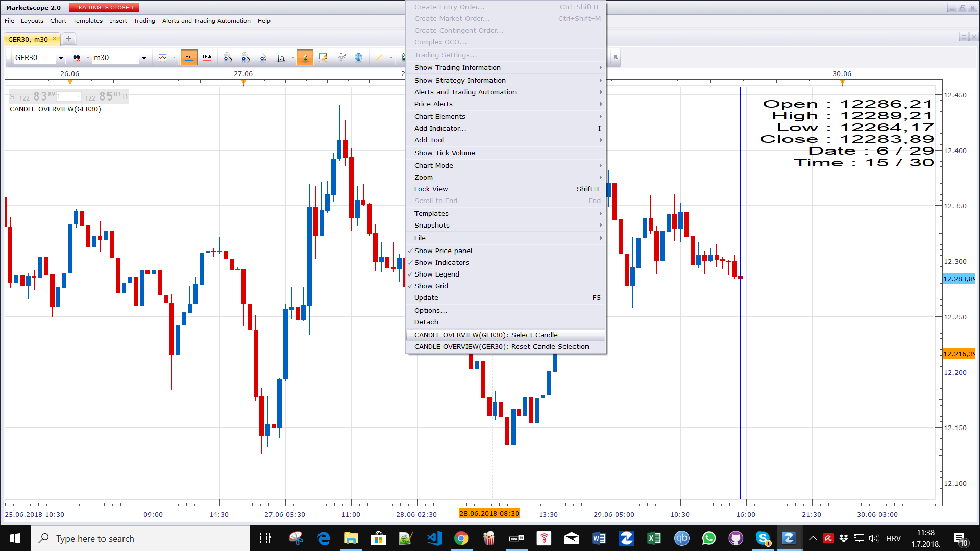Click highlighted 28.06.2018 08:30 time label

click(x=489, y=514)
